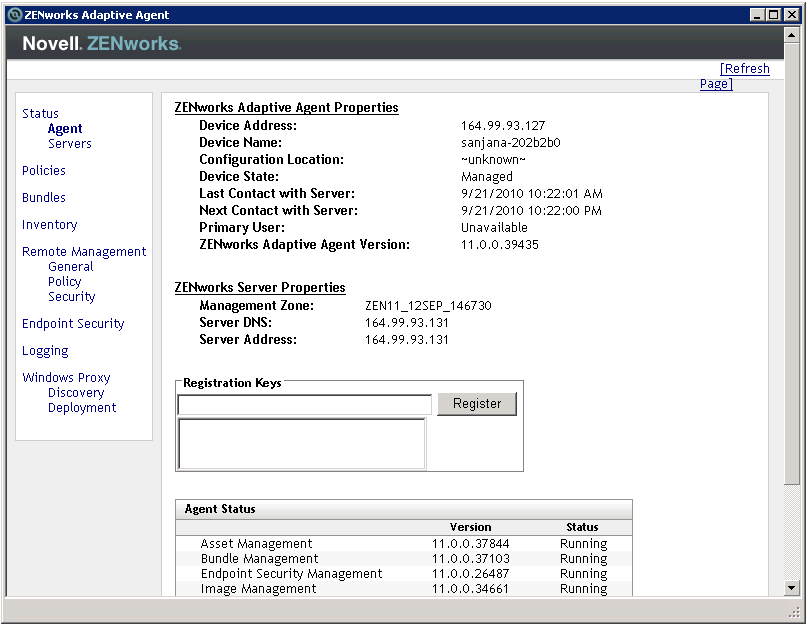Focus the registration key text field
The image size is (808, 626).
(305, 404)
